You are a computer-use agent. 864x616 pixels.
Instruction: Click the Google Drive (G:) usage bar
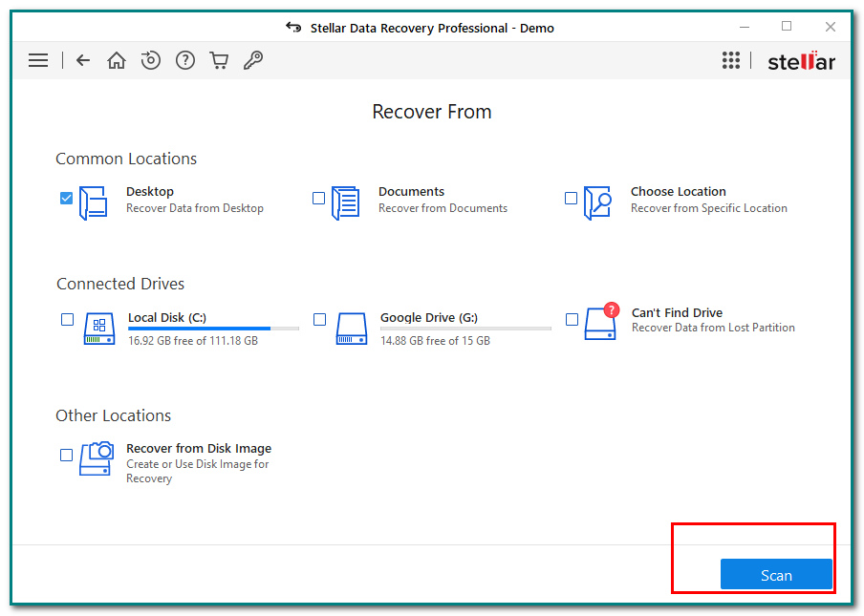pyautogui.click(x=465, y=329)
